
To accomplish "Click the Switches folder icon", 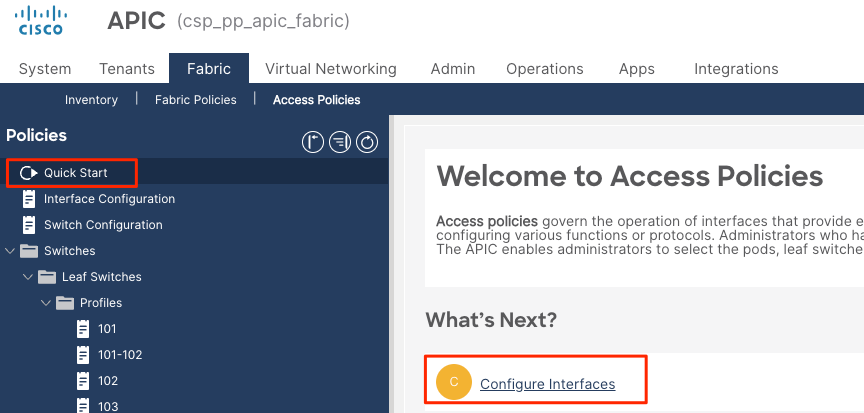I will 29,251.
